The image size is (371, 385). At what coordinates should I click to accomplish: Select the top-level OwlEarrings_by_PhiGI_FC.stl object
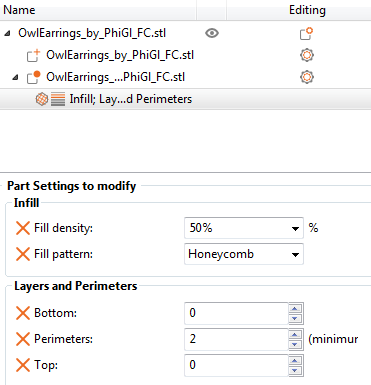tap(92, 33)
